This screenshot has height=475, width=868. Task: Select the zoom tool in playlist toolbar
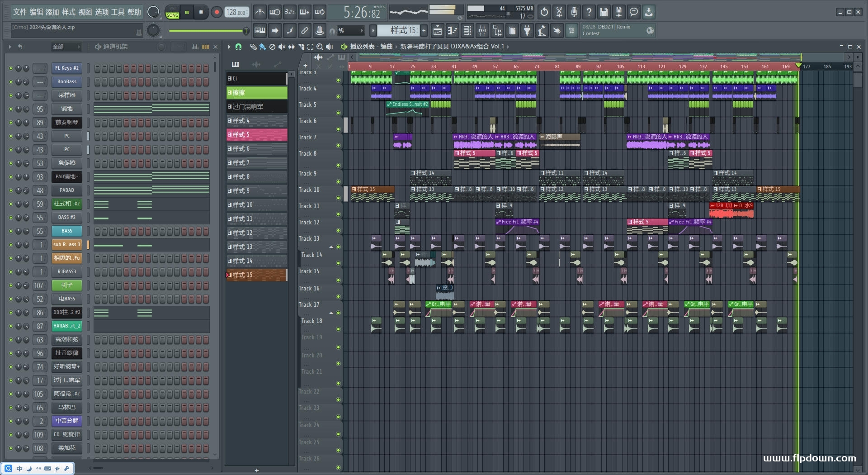click(320, 47)
